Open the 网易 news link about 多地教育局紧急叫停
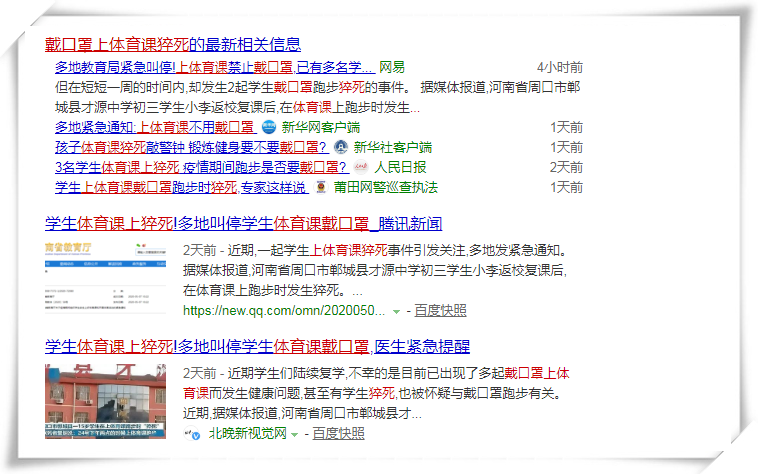The height and width of the screenshot is (474, 758). click(x=214, y=67)
